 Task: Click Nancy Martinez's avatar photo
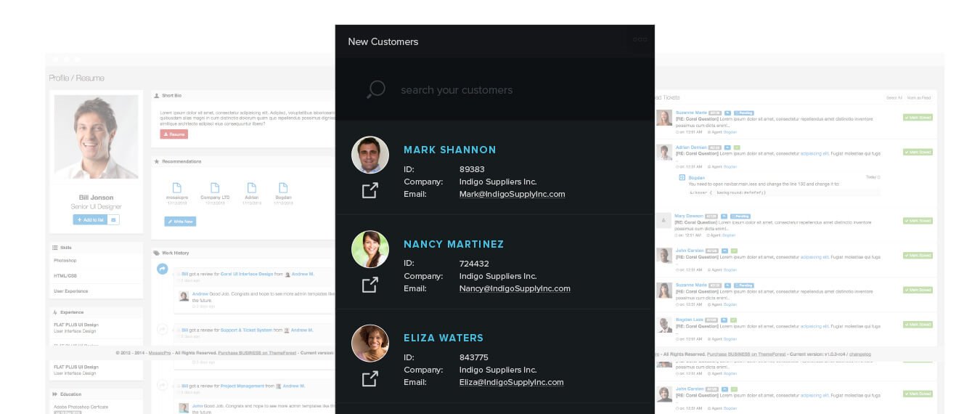[x=370, y=249]
